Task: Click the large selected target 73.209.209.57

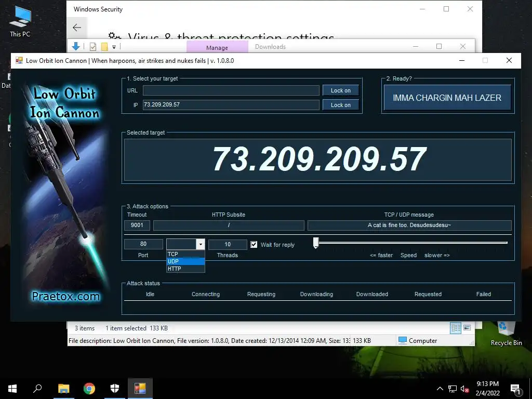Action: [x=319, y=159]
